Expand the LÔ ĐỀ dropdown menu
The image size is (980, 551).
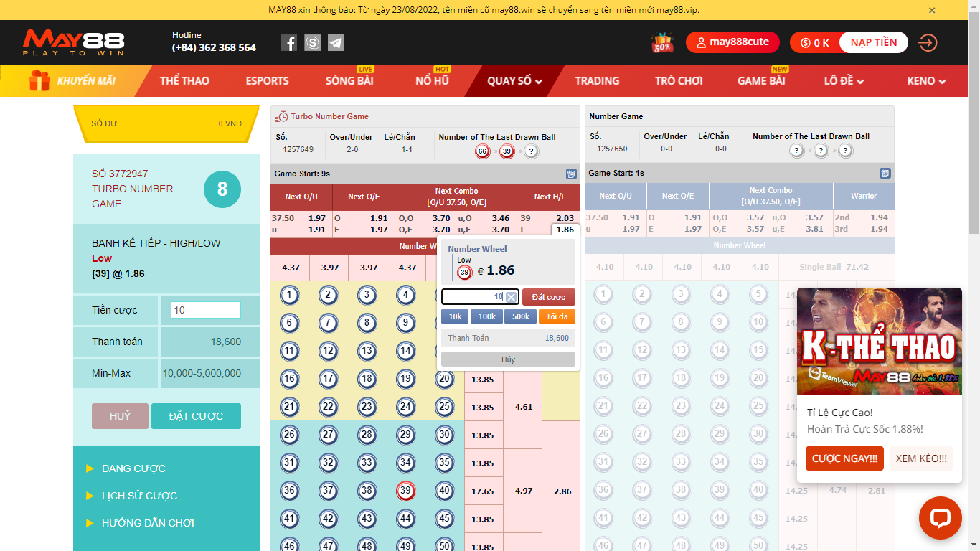point(844,80)
